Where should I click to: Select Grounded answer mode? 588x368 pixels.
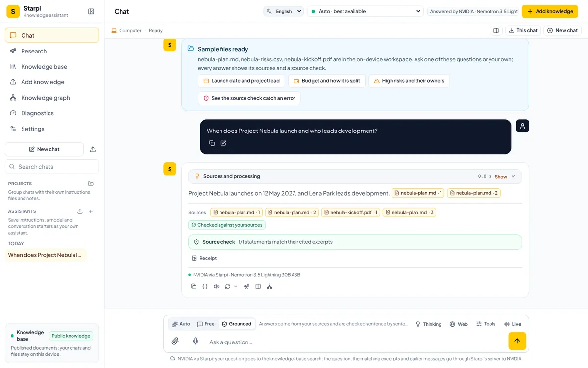[237, 324]
